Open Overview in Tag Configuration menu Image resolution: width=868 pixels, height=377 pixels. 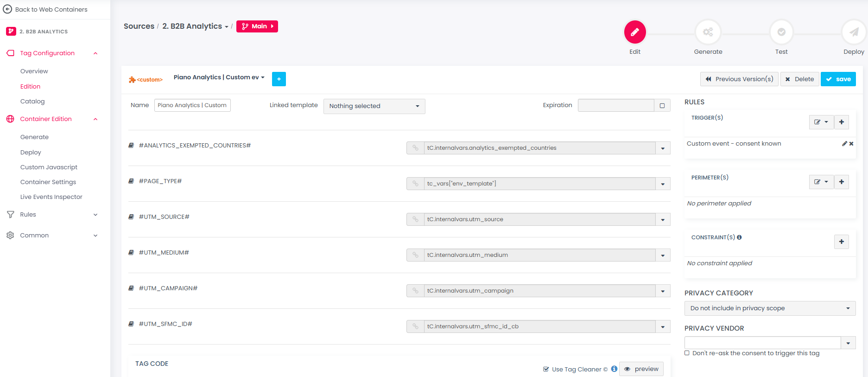34,71
